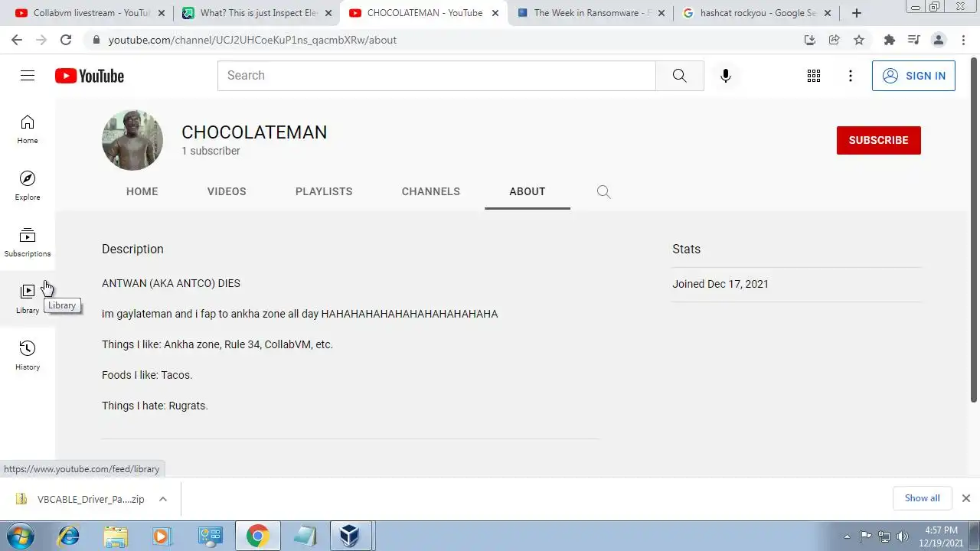Open channel CHANNELS tab
Viewport: 980px width, 551px height.
tap(431, 191)
